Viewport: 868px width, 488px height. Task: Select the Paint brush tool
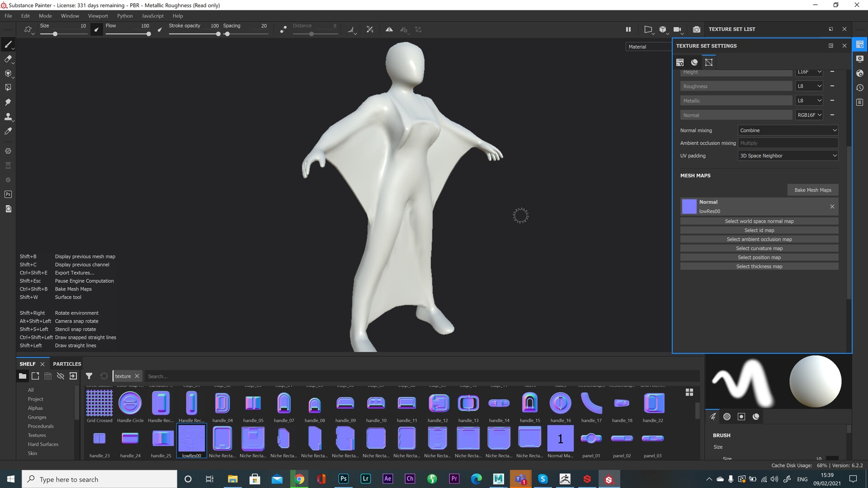coord(8,44)
